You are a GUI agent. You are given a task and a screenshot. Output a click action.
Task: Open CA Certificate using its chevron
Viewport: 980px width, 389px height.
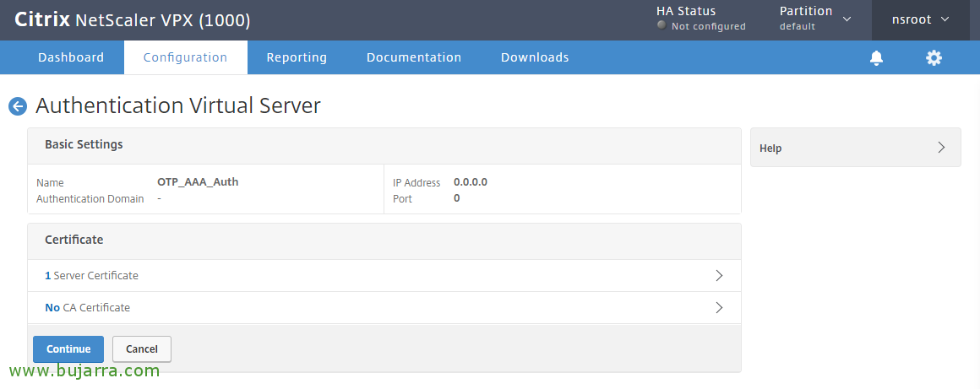pos(719,308)
